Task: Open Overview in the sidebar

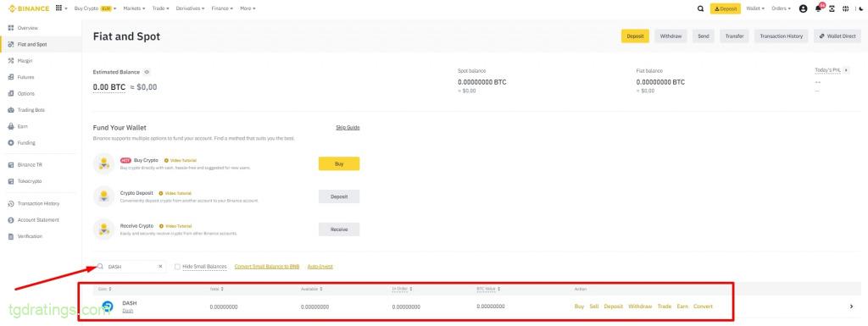Action: pos(28,28)
